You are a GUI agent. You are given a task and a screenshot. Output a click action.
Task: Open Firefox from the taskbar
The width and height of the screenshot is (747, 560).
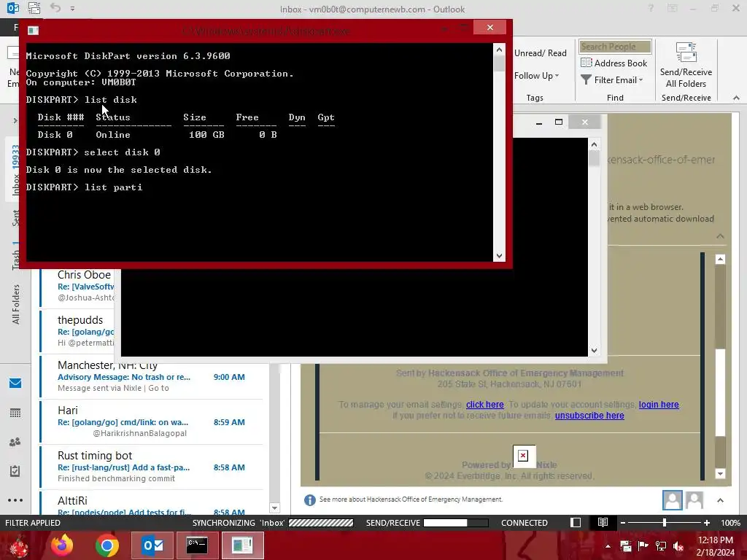[x=62, y=545]
